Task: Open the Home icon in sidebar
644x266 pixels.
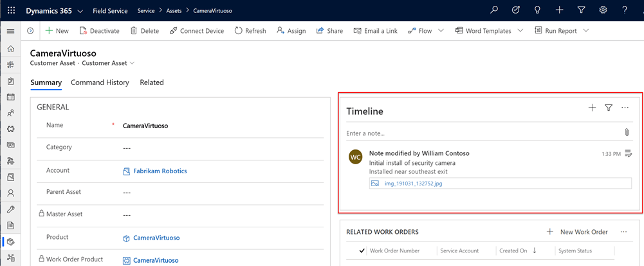Action: pos(11,49)
